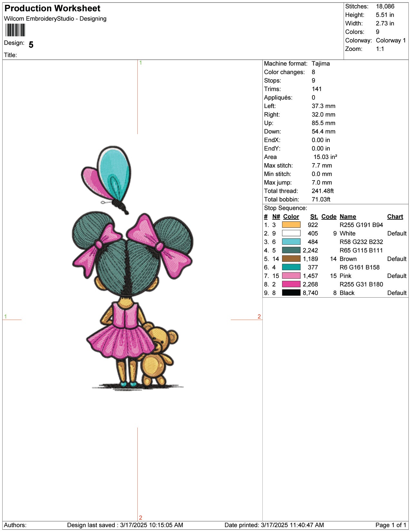Click the Stitches value 18,086

(x=385, y=6)
